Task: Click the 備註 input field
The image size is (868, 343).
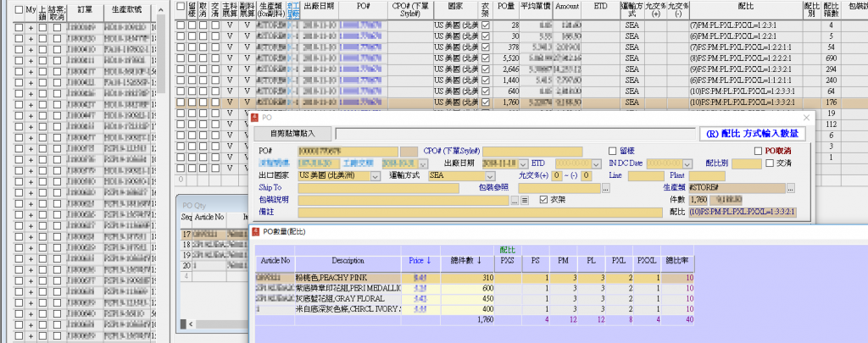Action: pos(480,213)
